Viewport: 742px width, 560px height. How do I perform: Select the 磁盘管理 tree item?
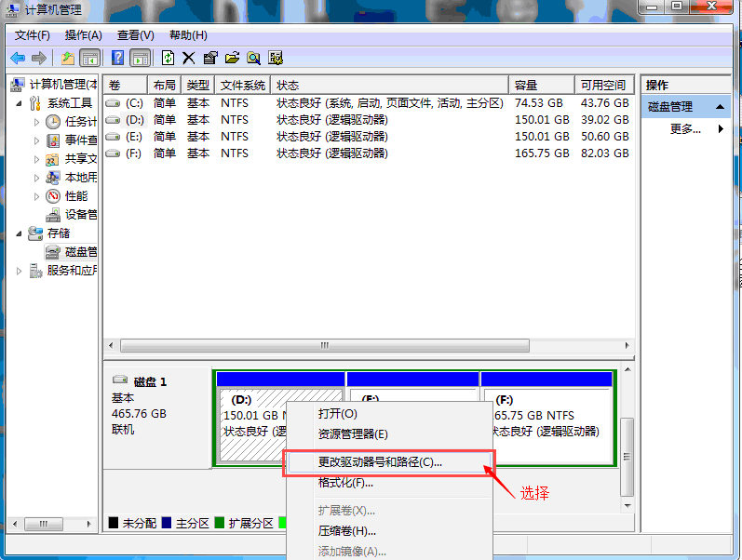(x=71, y=251)
